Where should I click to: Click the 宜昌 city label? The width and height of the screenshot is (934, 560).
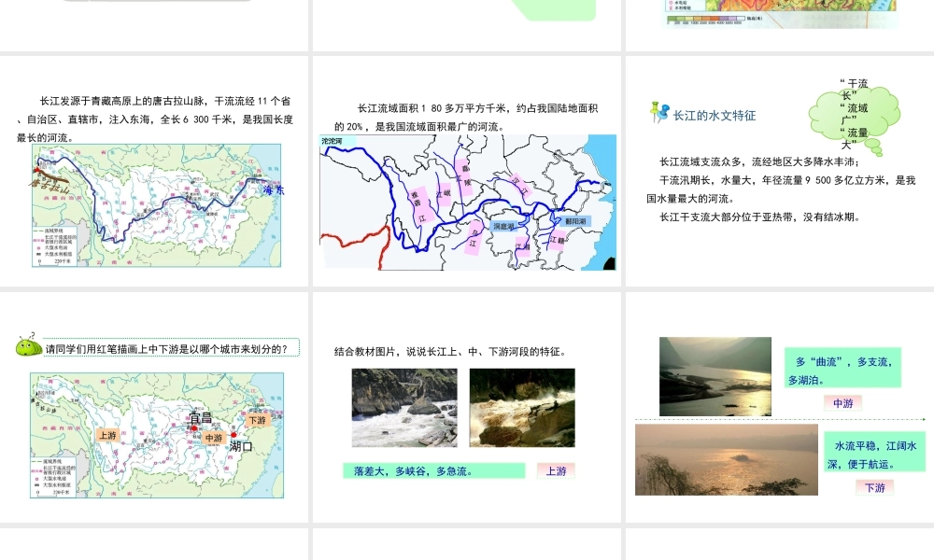point(200,418)
